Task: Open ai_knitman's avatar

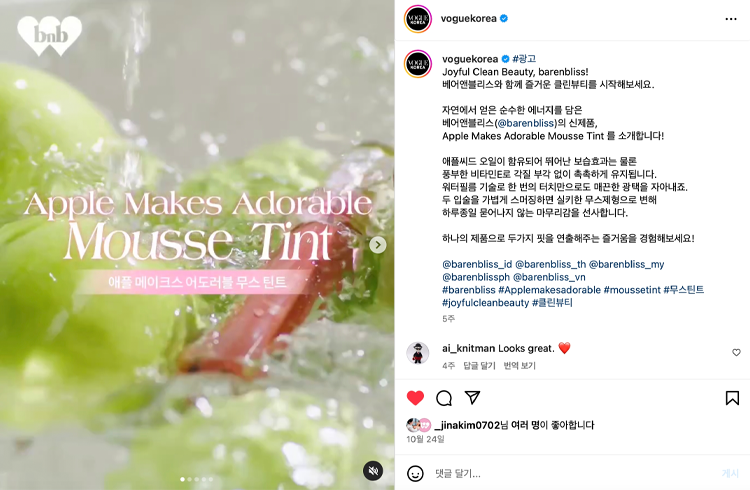Action: coord(418,354)
